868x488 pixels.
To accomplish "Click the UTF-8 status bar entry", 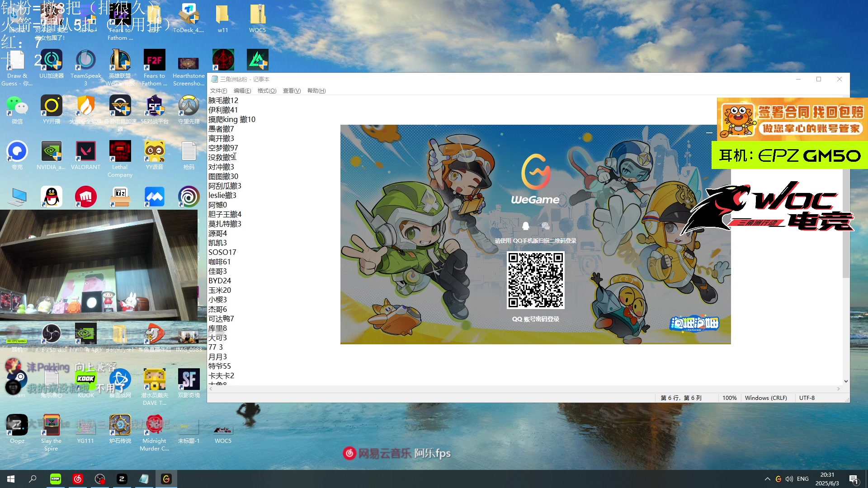I will tap(807, 398).
